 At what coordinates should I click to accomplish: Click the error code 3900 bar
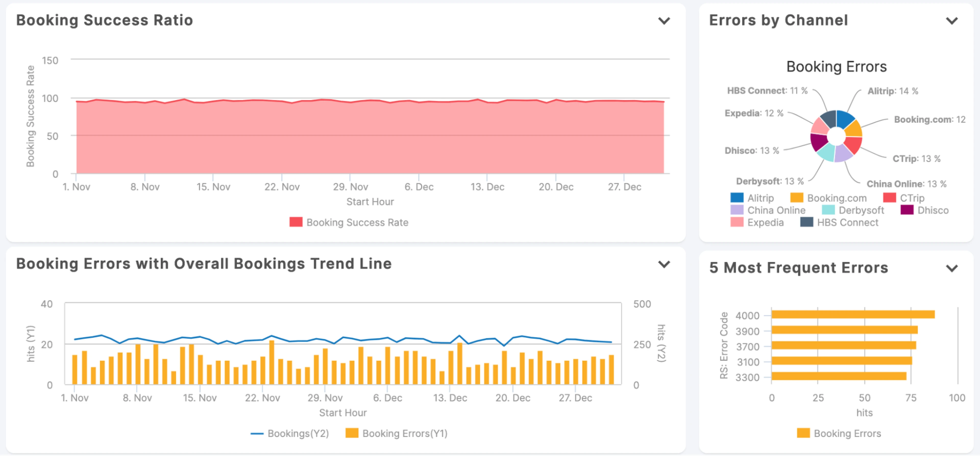[x=844, y=330]
